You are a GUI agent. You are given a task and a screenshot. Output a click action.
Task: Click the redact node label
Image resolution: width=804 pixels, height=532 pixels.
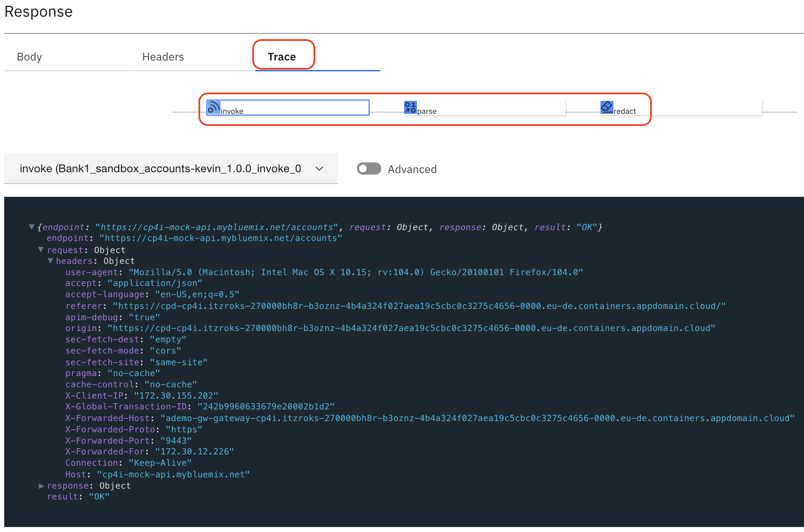[625, 111]
